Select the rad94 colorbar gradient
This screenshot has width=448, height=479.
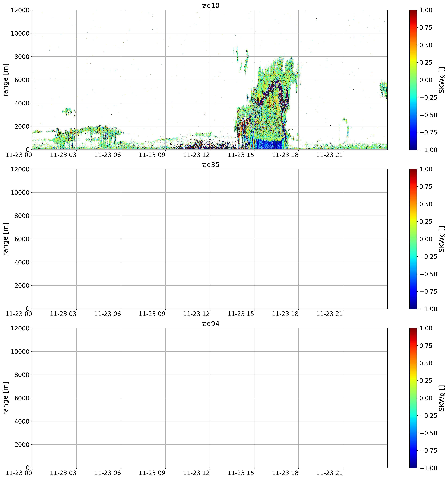(x=413, y=398)
